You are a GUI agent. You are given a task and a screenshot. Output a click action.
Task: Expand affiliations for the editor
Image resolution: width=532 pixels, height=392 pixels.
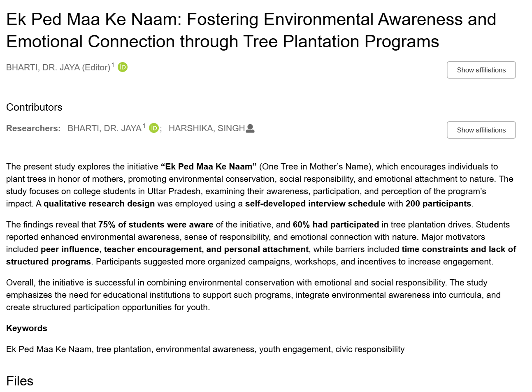point(481,70)
